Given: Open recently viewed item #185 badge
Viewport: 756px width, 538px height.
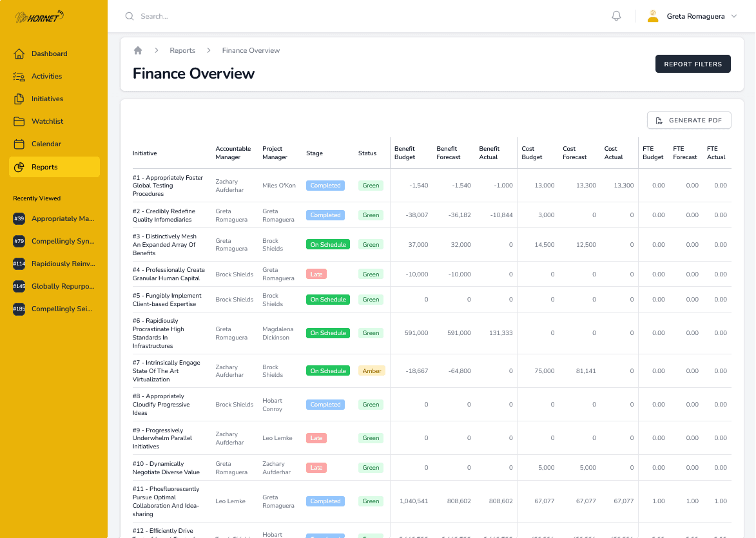Looking at the screenshot, I should click(x=19, y=309).
